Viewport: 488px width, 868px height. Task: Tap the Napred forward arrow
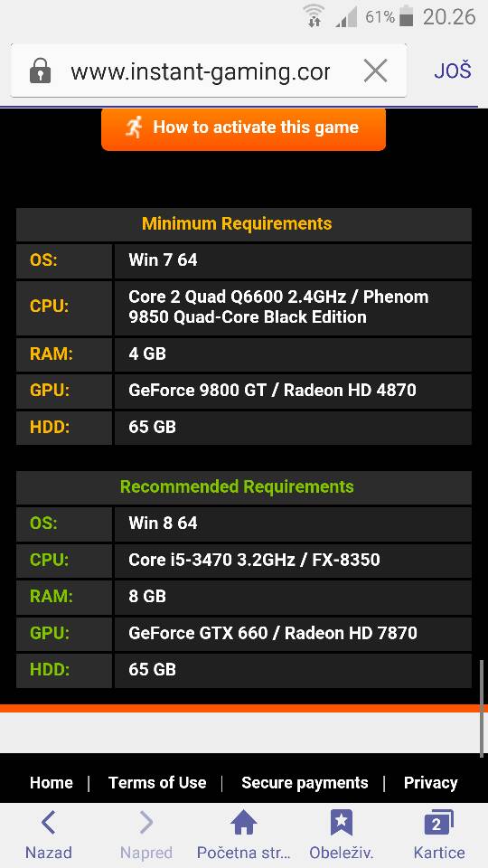pyautogui.click(x=146, y=823)
